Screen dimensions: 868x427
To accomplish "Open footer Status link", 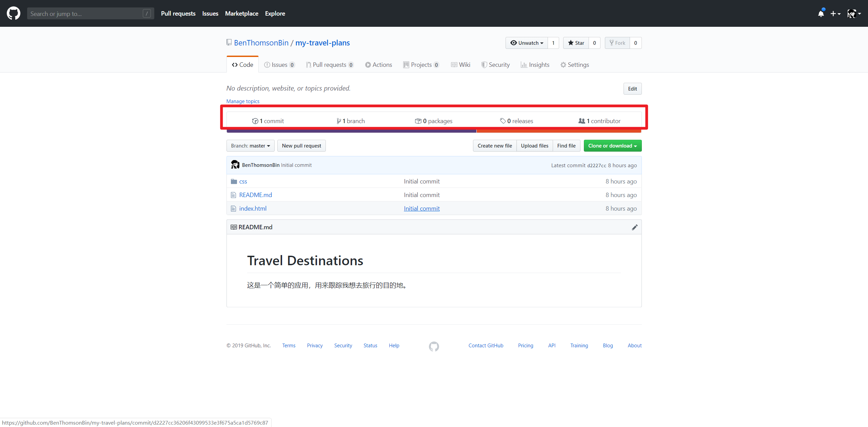I will tap(370, 345).
